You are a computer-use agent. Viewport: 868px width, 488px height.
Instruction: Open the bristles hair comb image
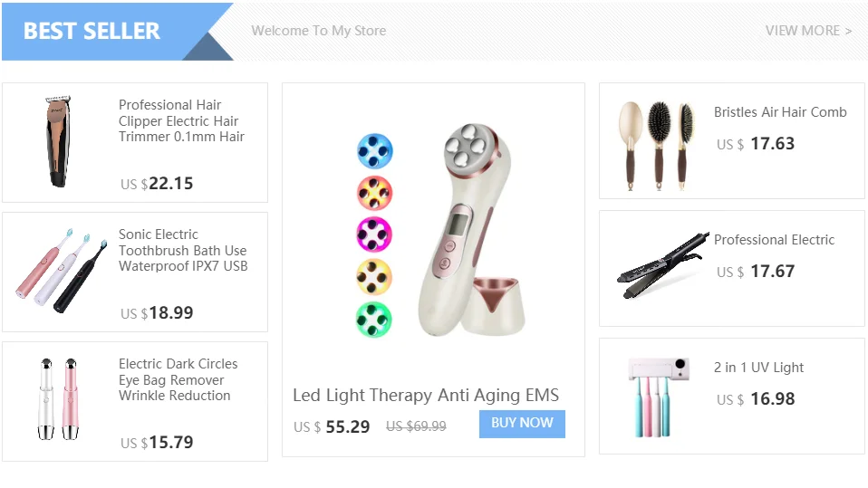coord(657,146)
